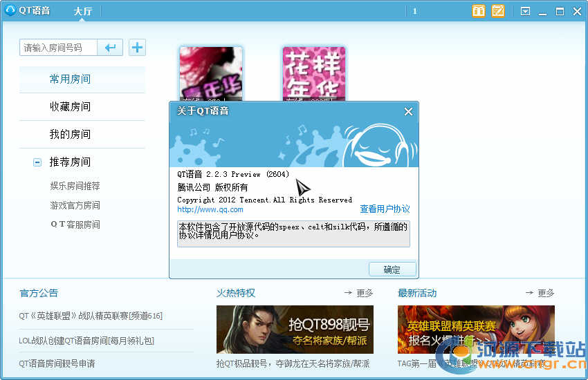Switch to the 大厅 tab

pos(83,12)
